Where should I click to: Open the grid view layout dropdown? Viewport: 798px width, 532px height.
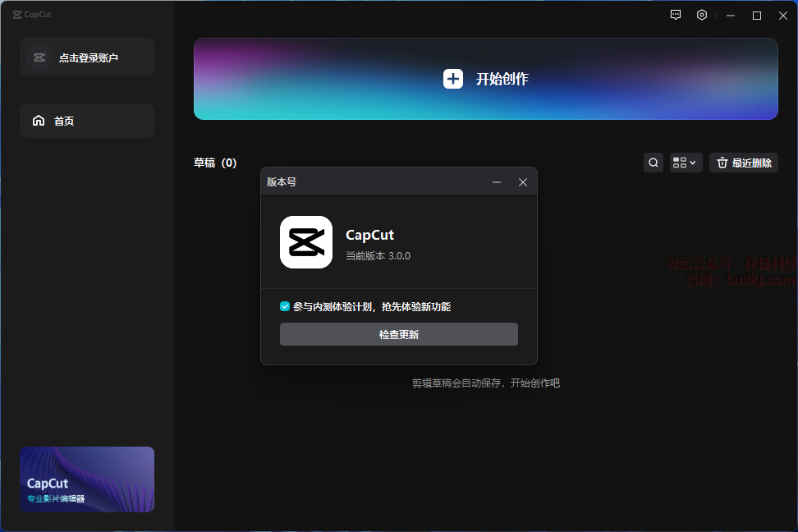point(686,163)
